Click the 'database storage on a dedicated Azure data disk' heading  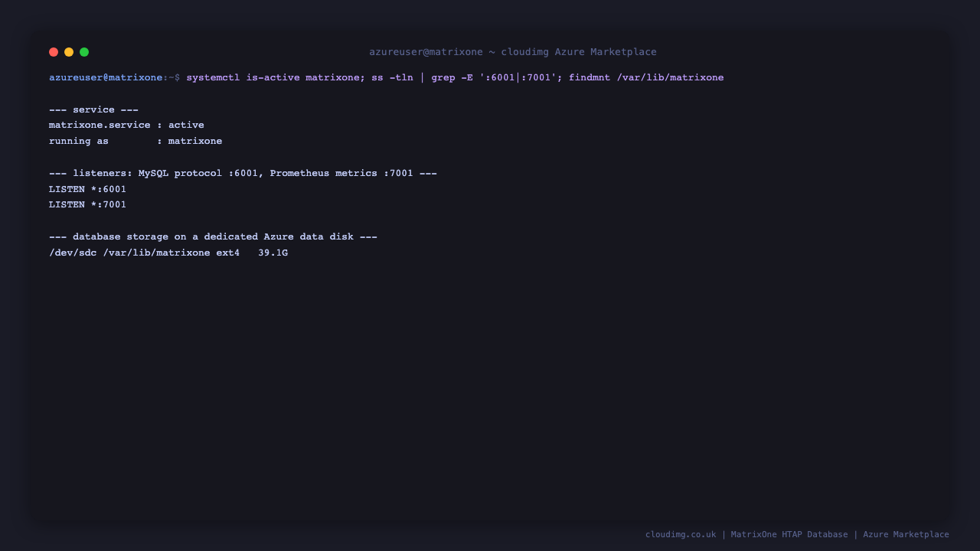(x=213, y=236)
